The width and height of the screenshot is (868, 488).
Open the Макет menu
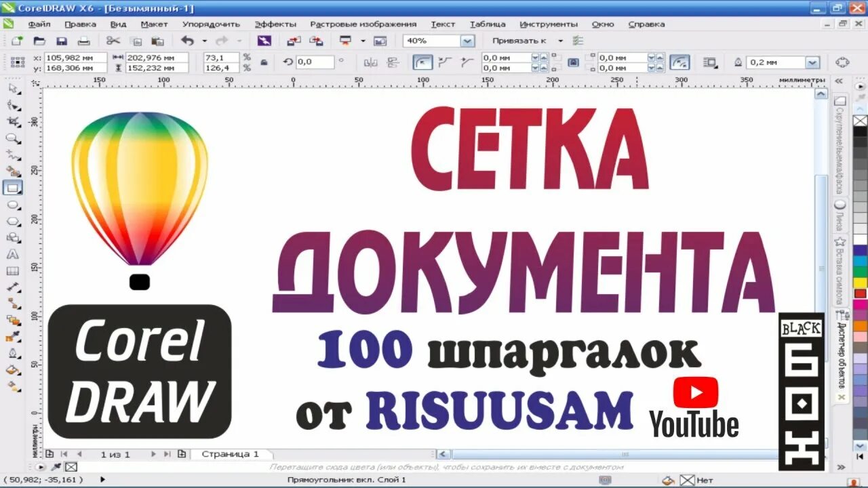click(x=154, y=24)
